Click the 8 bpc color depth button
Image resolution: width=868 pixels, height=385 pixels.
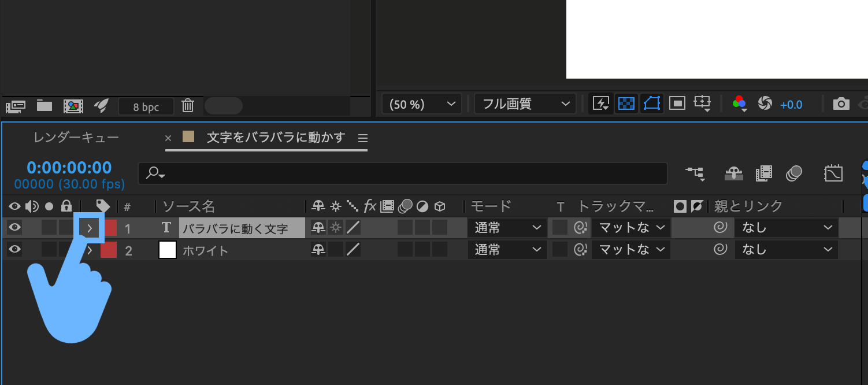[x=146, y=107]
